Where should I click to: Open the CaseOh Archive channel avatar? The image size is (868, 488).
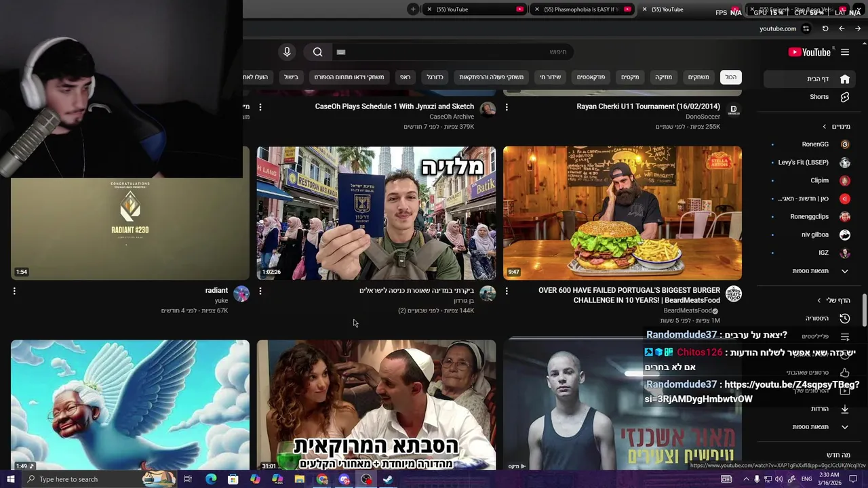click(x=488, y=110)
